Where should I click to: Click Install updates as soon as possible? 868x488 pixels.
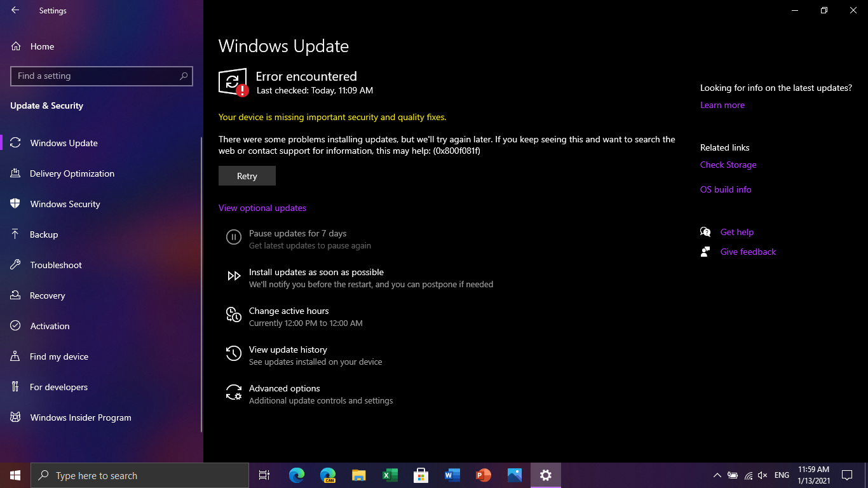click(x=360, y=278)
